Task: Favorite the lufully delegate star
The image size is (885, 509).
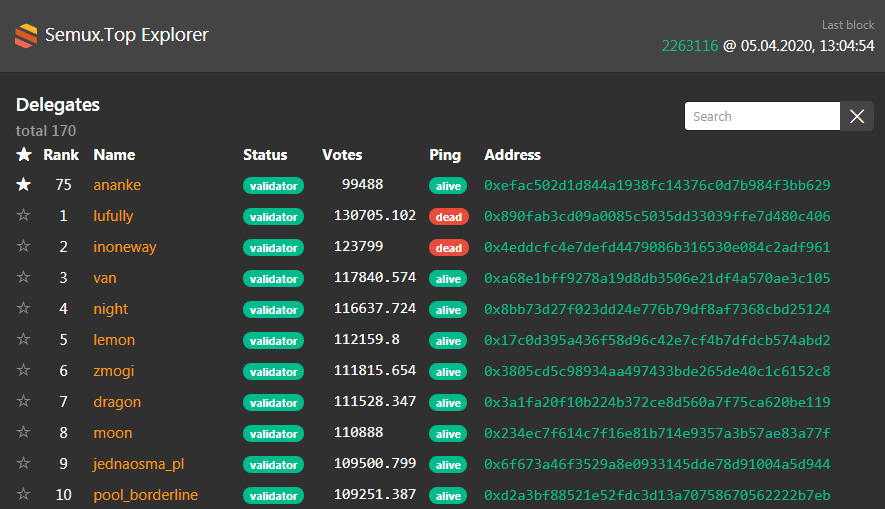Action: point(24,216)
